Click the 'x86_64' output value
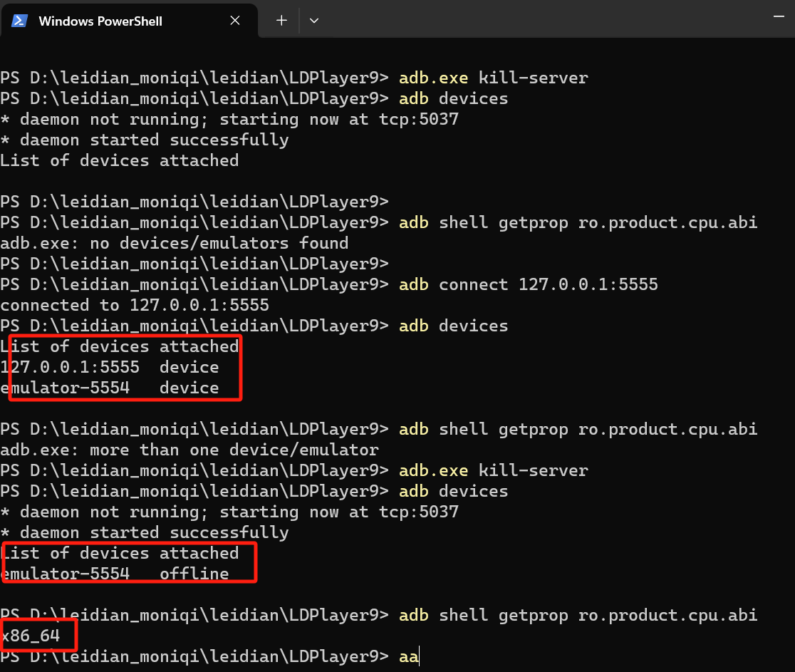 click(31, 636)
